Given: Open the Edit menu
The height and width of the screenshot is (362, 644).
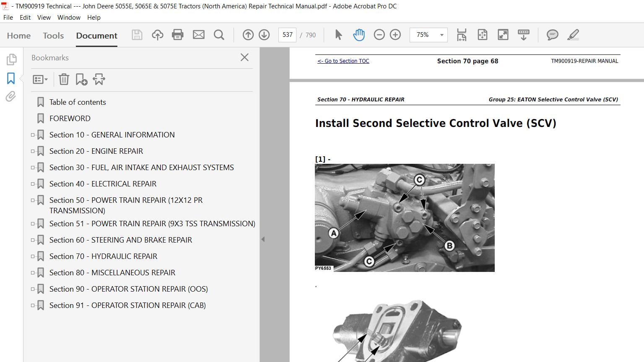Looking at the screenshot, I should point(25,18).
